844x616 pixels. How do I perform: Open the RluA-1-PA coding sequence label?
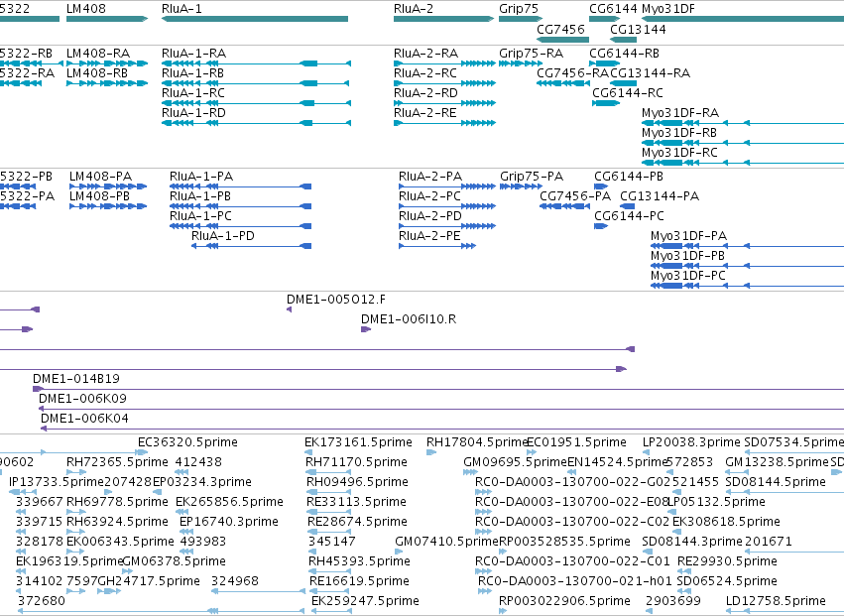click(x=201, y=177)
